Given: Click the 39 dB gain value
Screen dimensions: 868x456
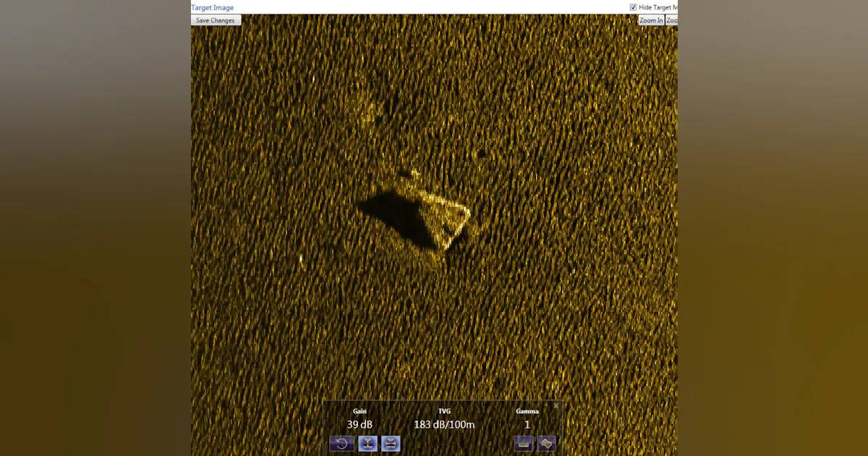Looking at the screenshot, I should point(359,425).
